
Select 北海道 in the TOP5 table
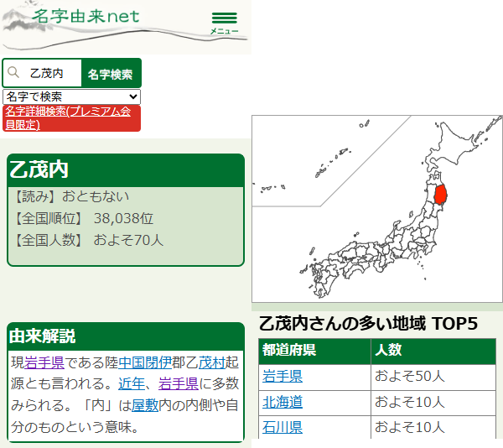pos(283,402)
